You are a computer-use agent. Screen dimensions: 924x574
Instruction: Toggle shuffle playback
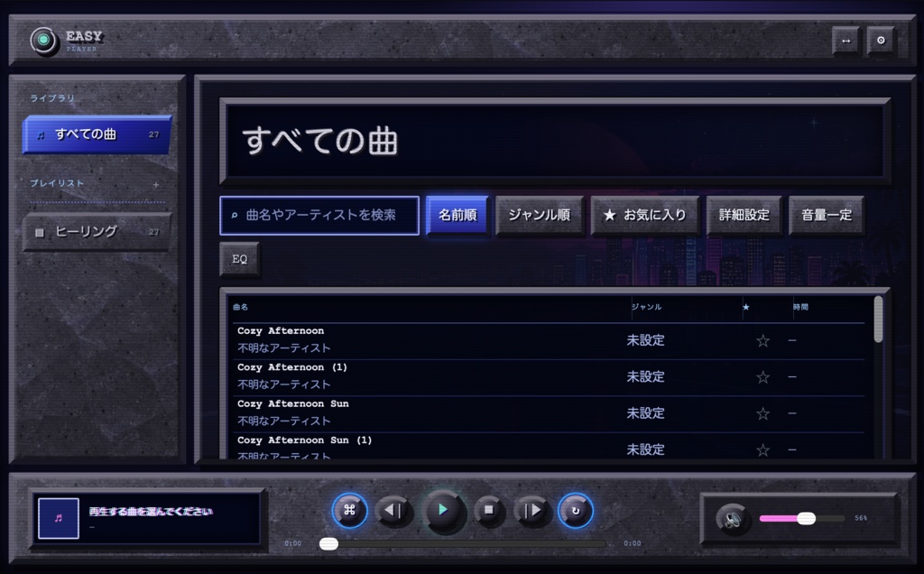pos(349,510)
